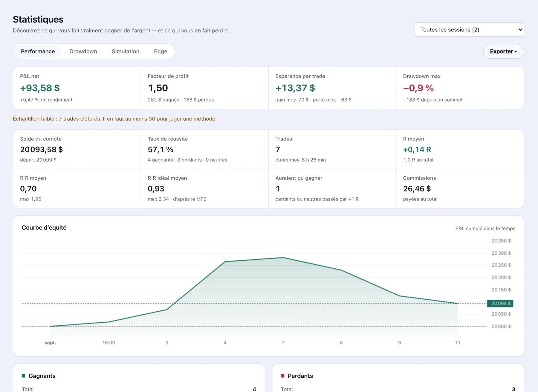The height and width of the screenshot is (392, 538).
Task: Click the Commissions value 26,46 $
Action: (417, 189)
